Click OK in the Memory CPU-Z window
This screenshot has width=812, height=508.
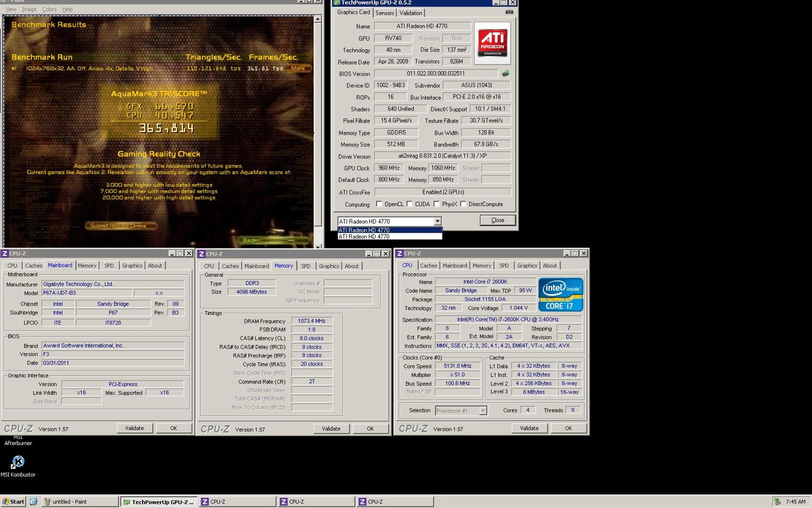pos(370,429)
